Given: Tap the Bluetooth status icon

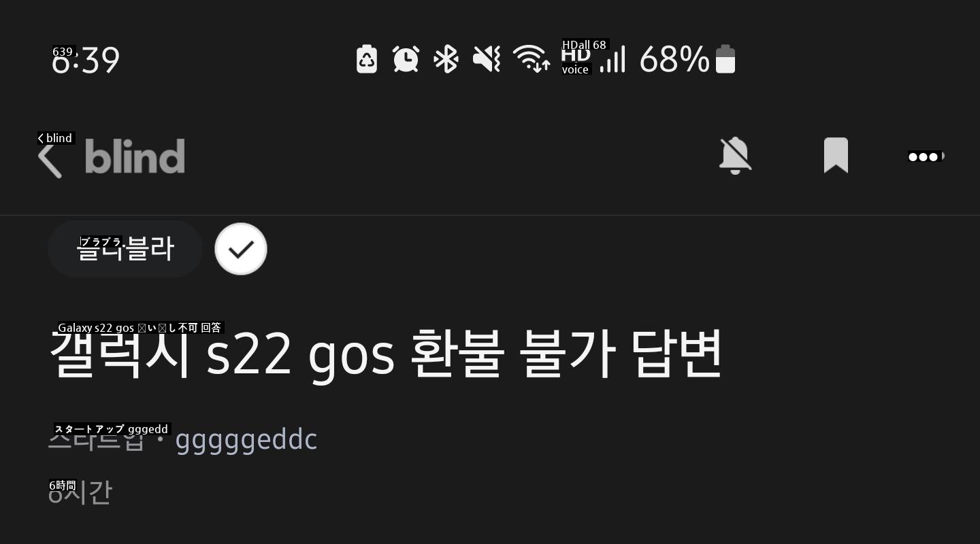Looking at the screenshot, I should [x=446, y=59].
